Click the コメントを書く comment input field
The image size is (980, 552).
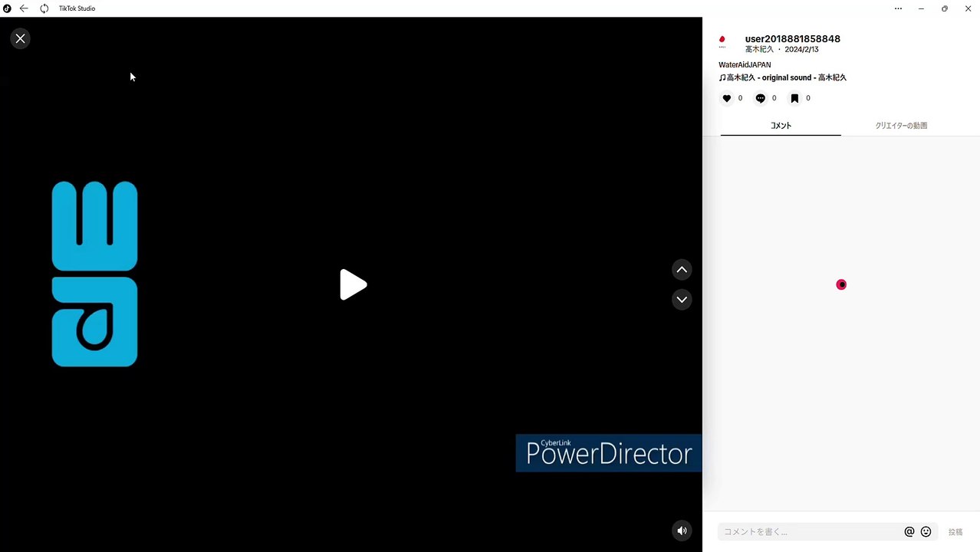tap(809, 531)
